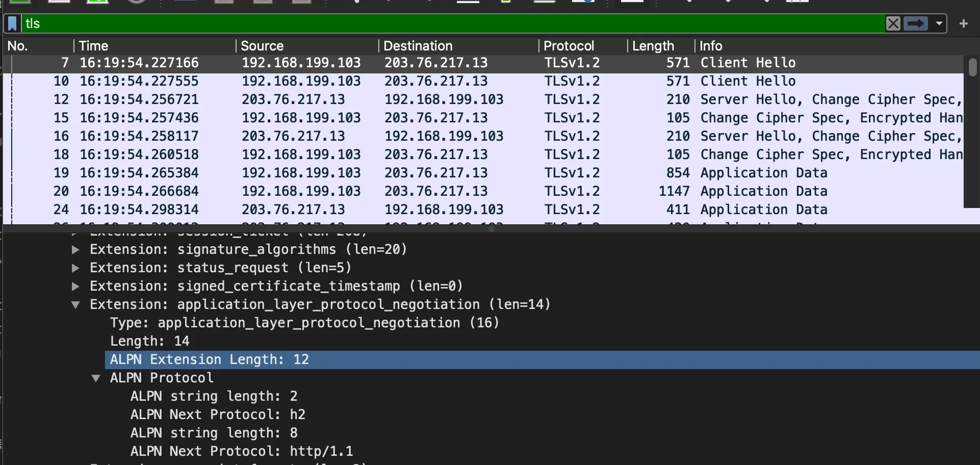
Task: Select packet 18 Change Cipher Spec row
Action: [x=483, y=154]
